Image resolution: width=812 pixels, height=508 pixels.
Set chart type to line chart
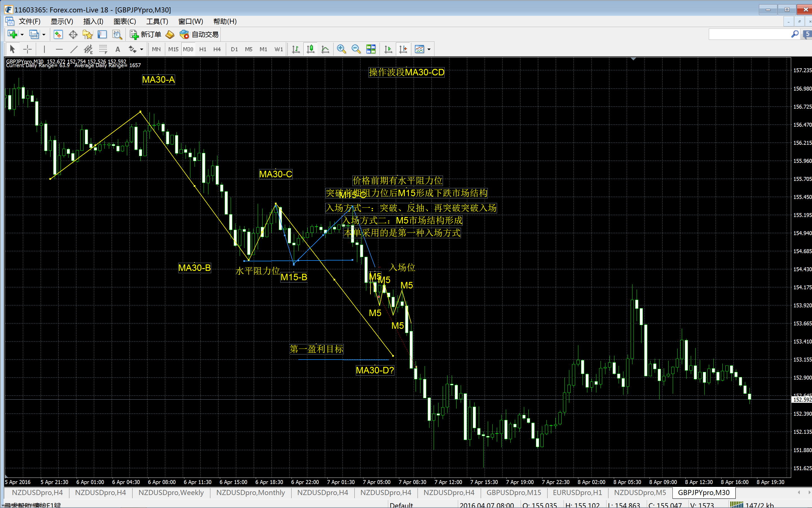tap(325, 49)
